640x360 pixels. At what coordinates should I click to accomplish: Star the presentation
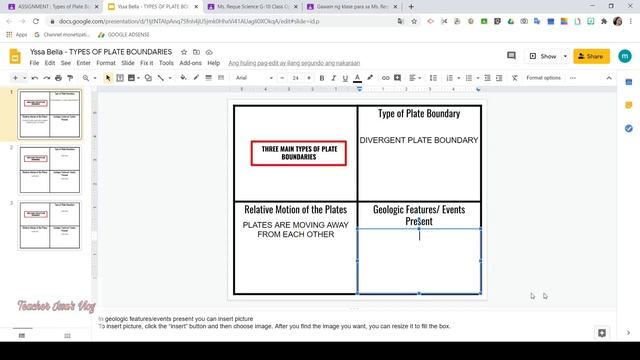pos(184,52)
